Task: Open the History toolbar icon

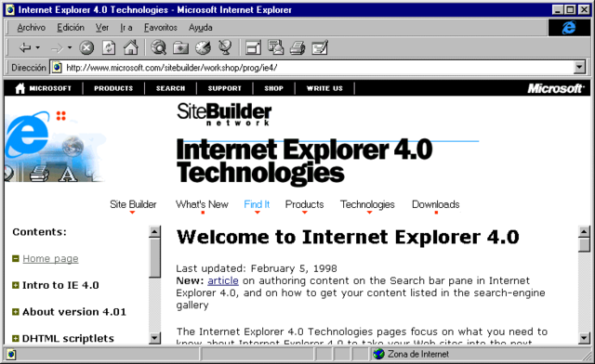Action: (x=203, y=47)
